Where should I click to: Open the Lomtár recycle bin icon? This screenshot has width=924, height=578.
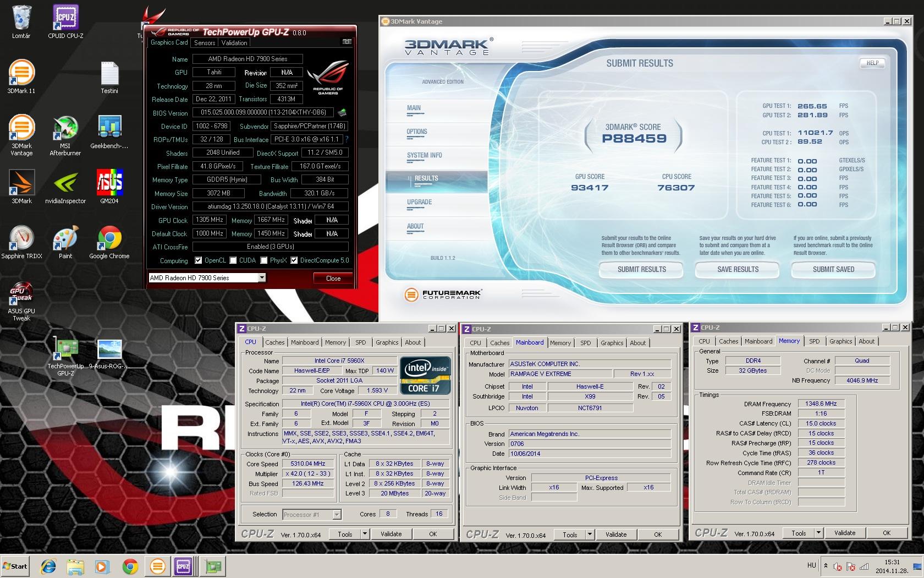click(x=21, y=22)
